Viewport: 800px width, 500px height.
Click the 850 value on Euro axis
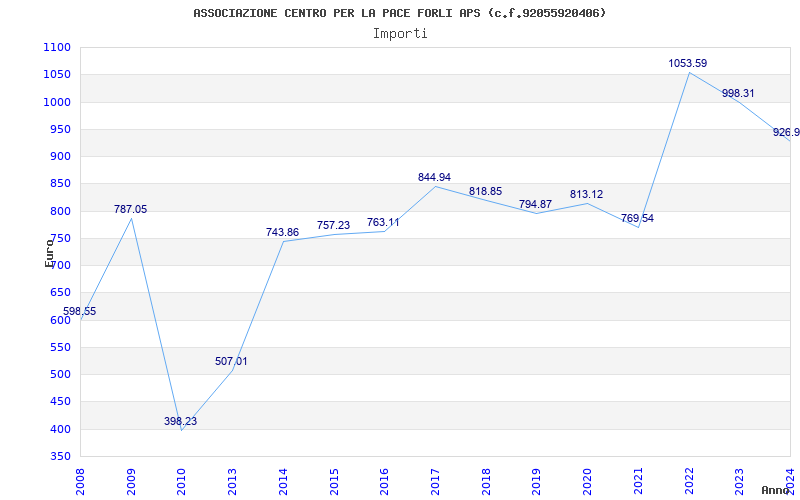click(60, 184)
